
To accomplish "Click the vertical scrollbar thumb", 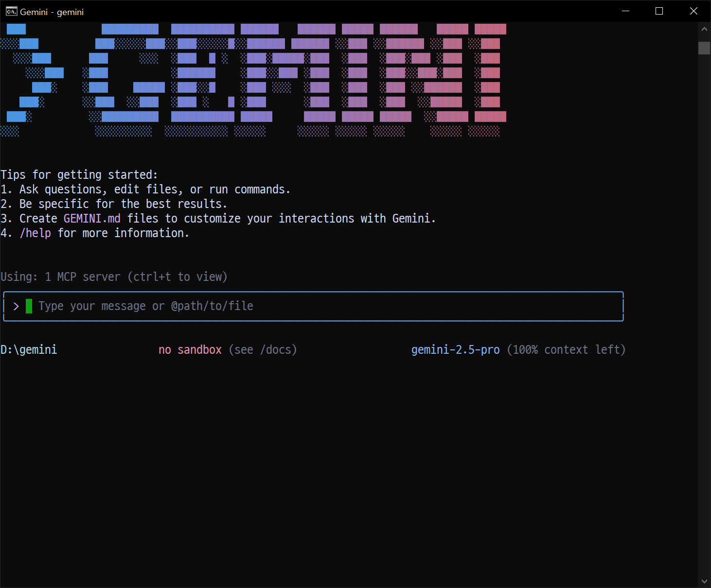I will [704, 48].
